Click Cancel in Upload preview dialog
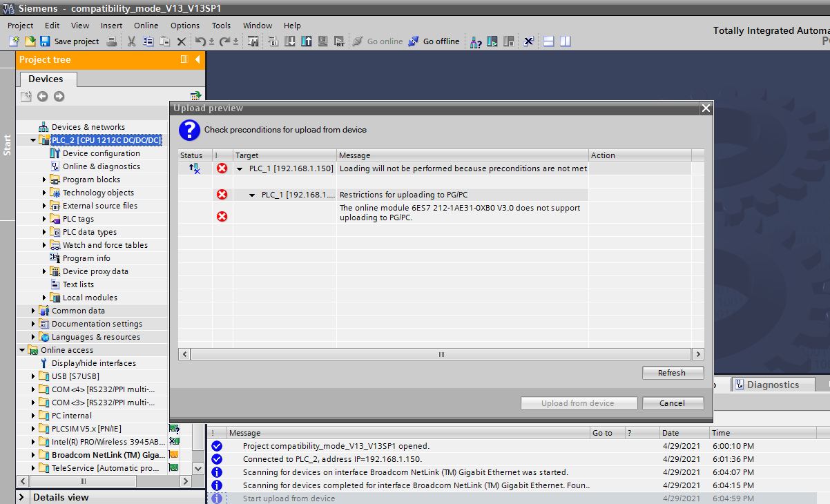This screenshot has height=504, width=830. click(x=673, y=403)
